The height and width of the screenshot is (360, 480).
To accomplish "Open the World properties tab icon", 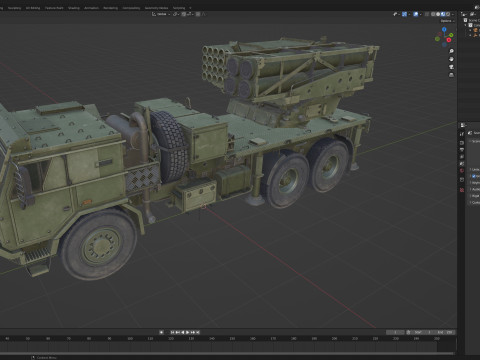I will tap(462, 171).
